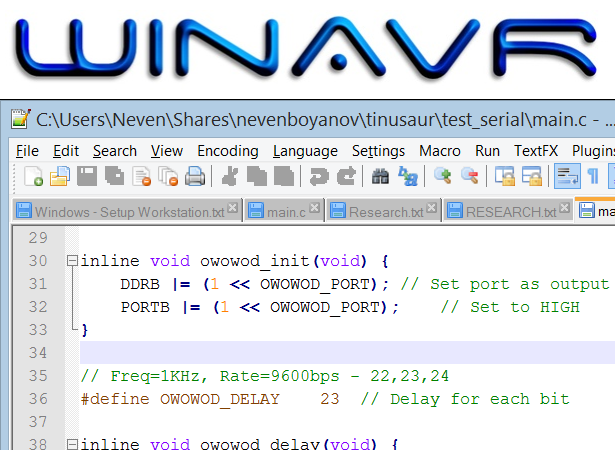Zoom in the editor view
615x450 pixels.
(x=442, y=176)
